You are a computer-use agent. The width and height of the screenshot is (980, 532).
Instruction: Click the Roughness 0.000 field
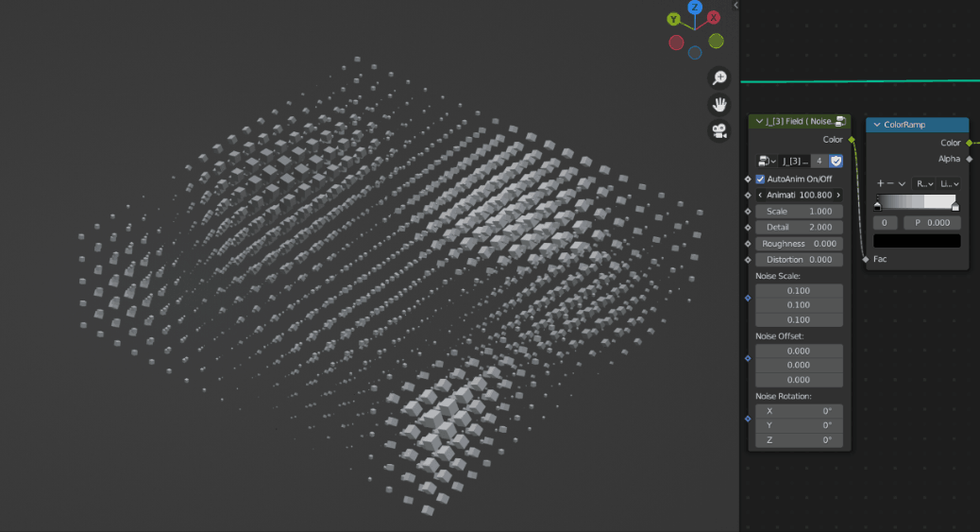[800, 244]
